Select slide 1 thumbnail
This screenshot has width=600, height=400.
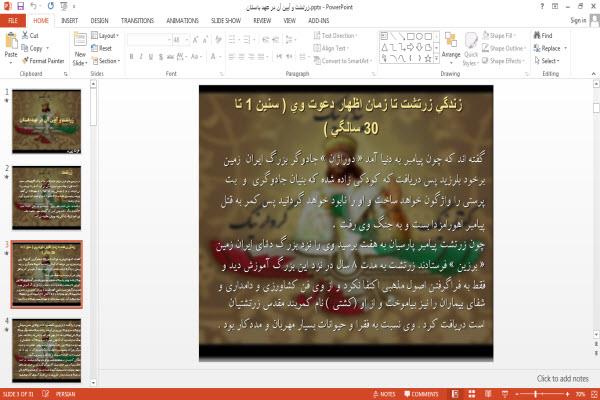(47, 121)
